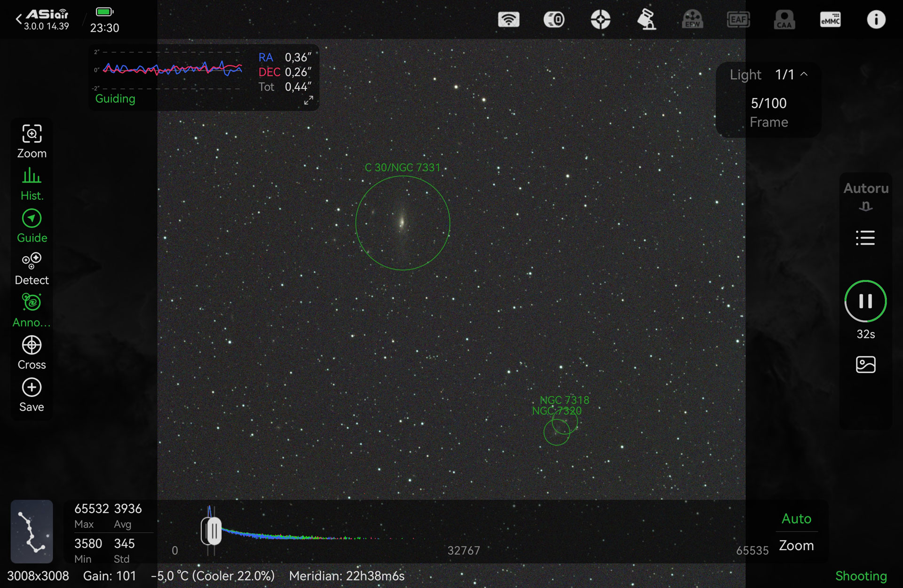
Task: Expand the guiding graph panel
Action: tap(309, 101)
